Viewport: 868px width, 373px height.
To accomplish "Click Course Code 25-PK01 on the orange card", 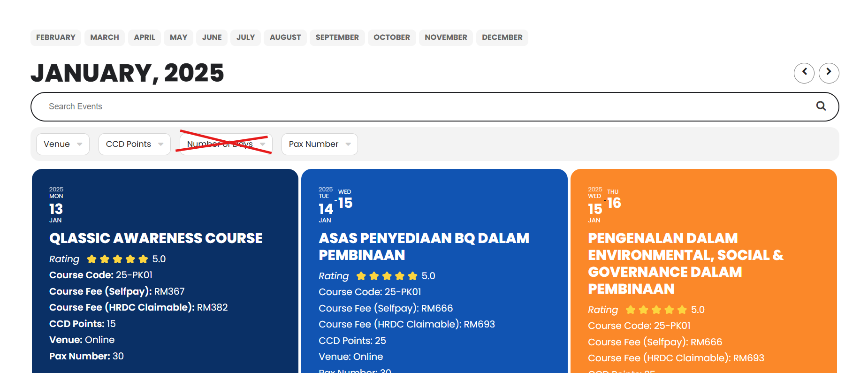I will click(x=639, y=326).
